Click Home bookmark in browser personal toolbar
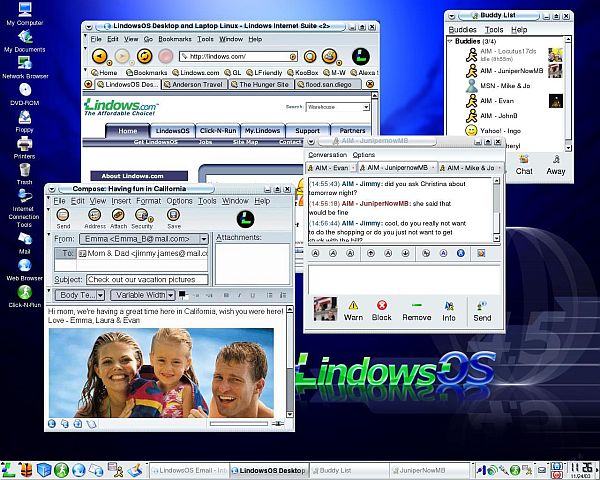 (x=104, y=72)
